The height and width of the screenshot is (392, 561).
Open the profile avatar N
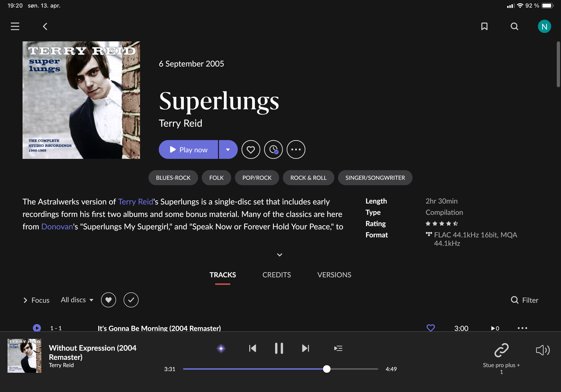click(544, 26)
